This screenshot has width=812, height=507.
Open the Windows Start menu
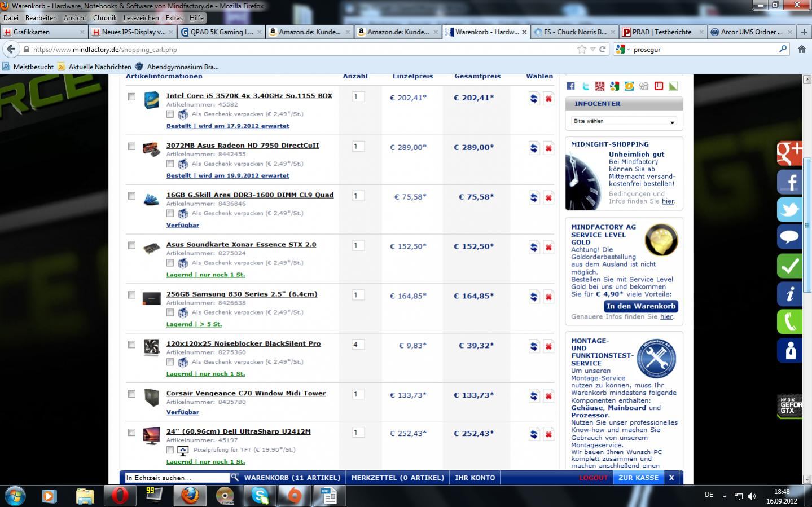15,496
